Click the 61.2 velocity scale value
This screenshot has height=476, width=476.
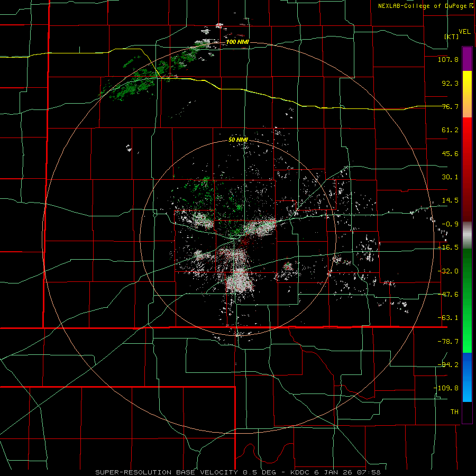[450, 130]
